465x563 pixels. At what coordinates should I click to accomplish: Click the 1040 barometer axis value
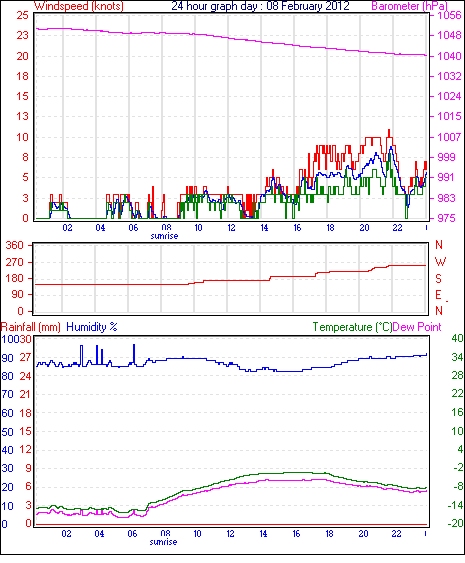click(449, 56)
